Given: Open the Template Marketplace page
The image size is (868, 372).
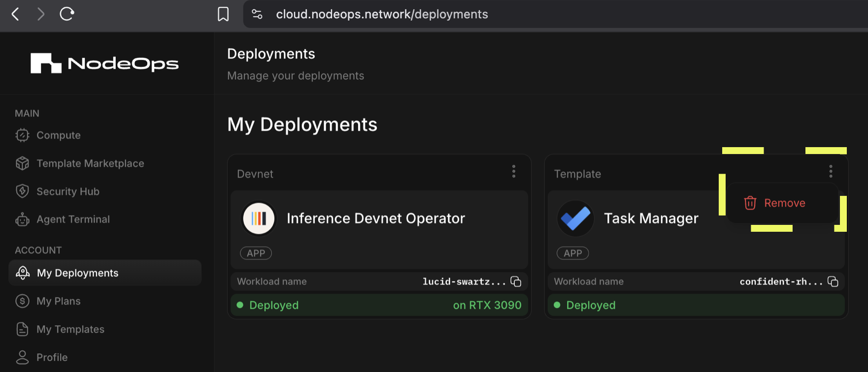Looking at the screenshot, I should [90, 163].
